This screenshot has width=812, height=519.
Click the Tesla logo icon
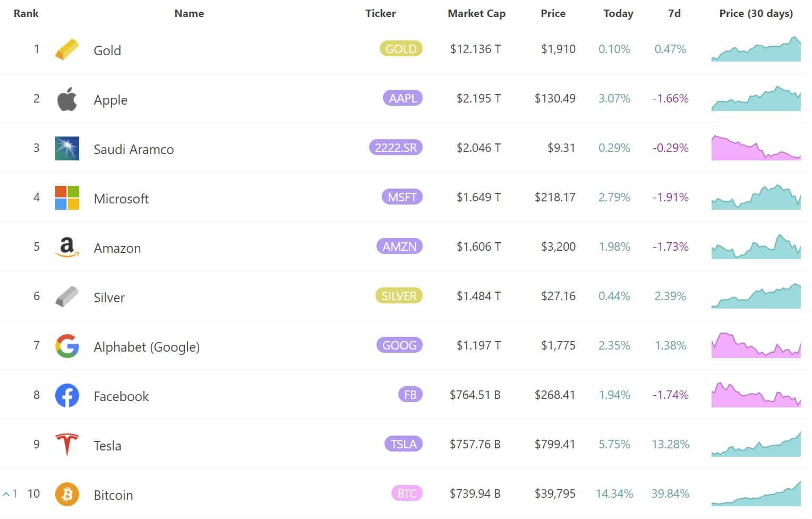(67, 445)
